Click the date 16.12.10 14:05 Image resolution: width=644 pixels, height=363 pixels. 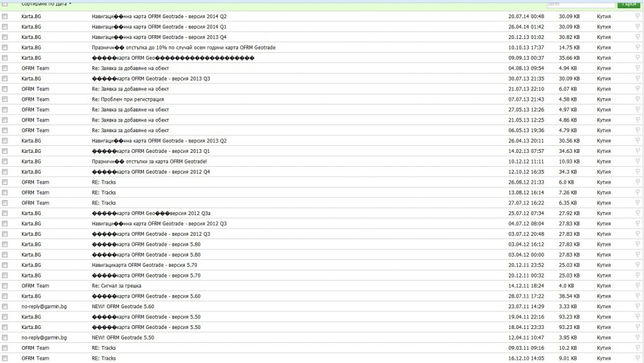point(526,359)
